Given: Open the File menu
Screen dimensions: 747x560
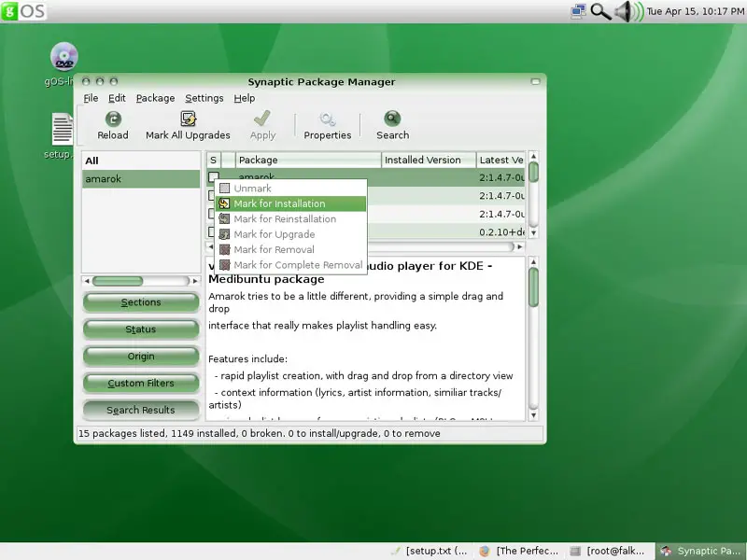Looking at the screenshot, I should pos(91,98).
